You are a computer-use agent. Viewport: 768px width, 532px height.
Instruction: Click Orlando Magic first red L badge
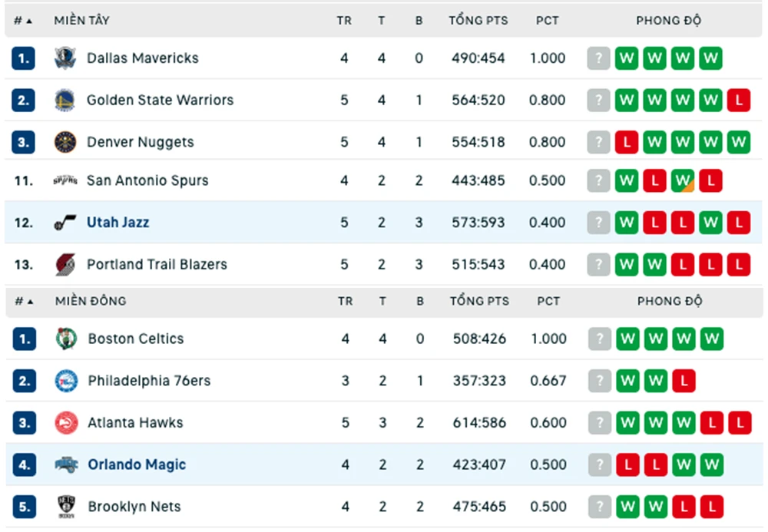pyautogui.click(x=628, y=464)
